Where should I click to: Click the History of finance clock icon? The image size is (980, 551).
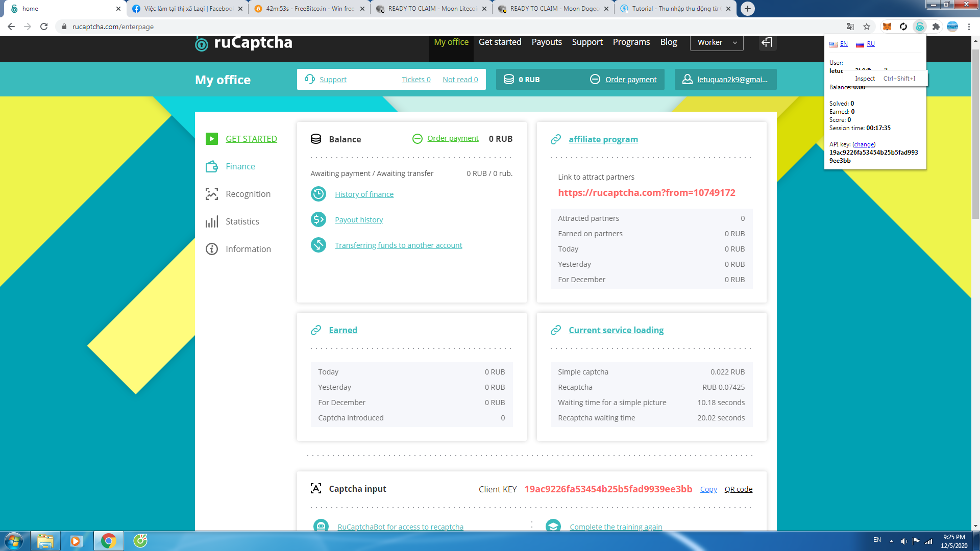tap(318, 194)
